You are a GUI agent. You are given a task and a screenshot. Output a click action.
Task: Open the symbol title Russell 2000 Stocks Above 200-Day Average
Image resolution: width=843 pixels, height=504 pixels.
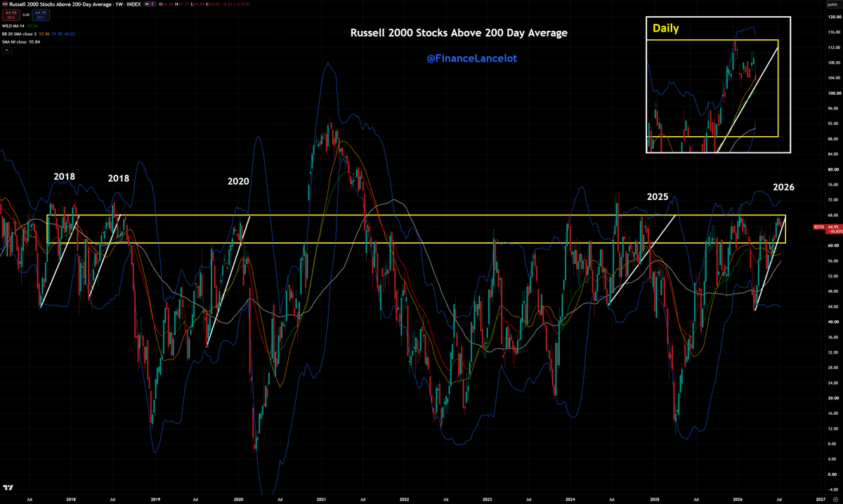pos(60,4)
